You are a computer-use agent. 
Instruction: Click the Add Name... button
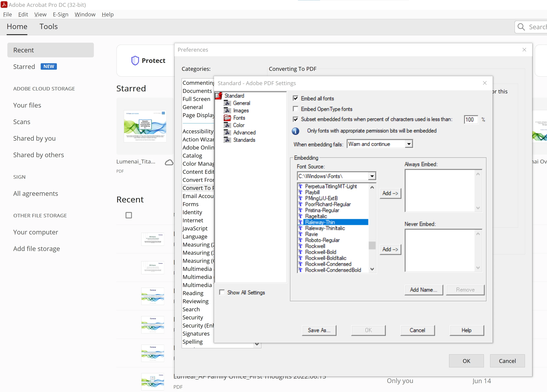[423, 290]
